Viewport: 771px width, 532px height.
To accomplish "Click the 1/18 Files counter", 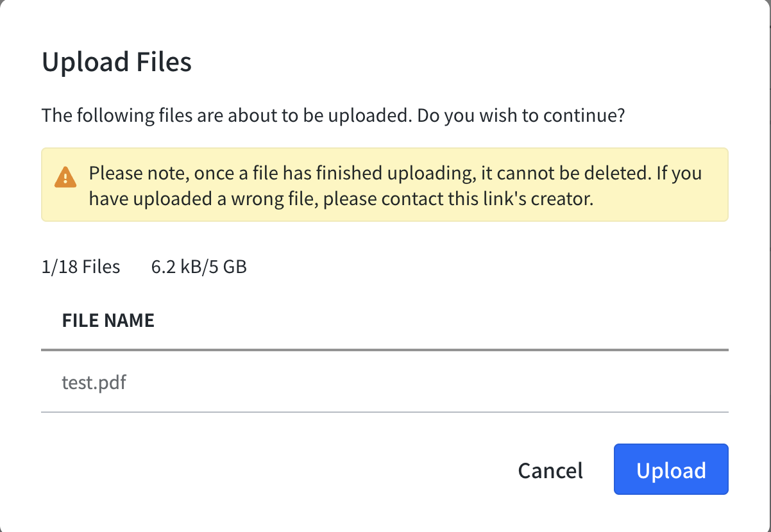I will (x=81, y=267).
